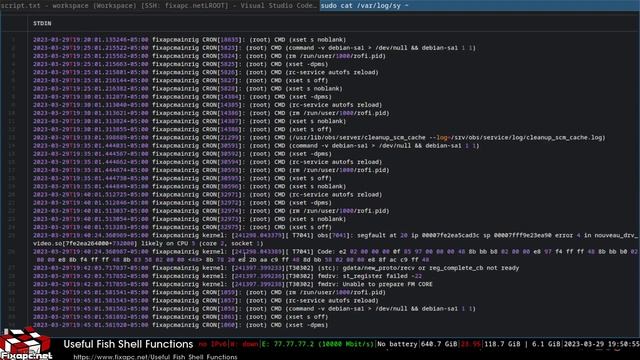Click the 'No battery' status entry
This screenshot has width=640, height=360.
click(x=397, y=344)
